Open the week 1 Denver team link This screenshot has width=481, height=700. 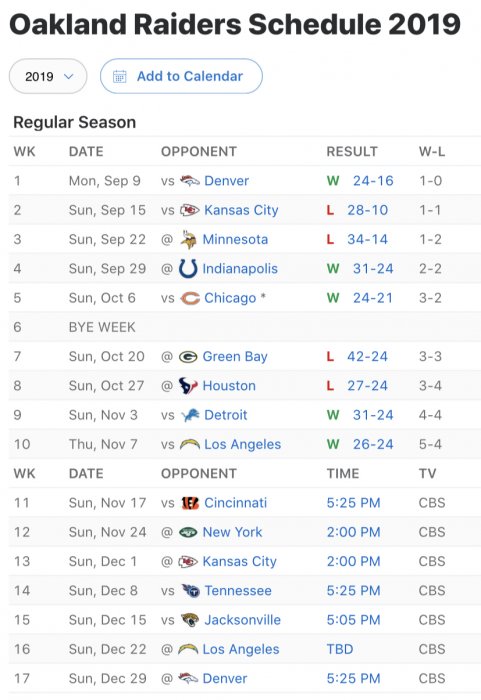point(226,181)
